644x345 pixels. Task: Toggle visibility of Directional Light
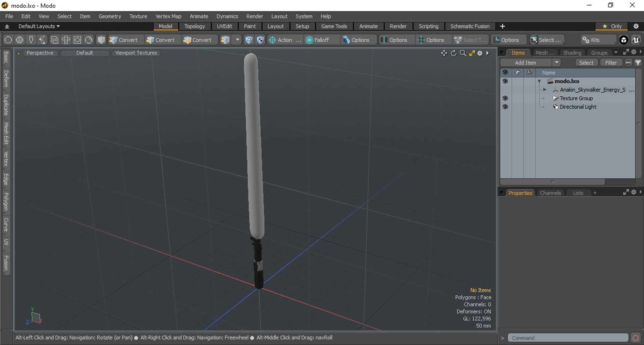505,107
